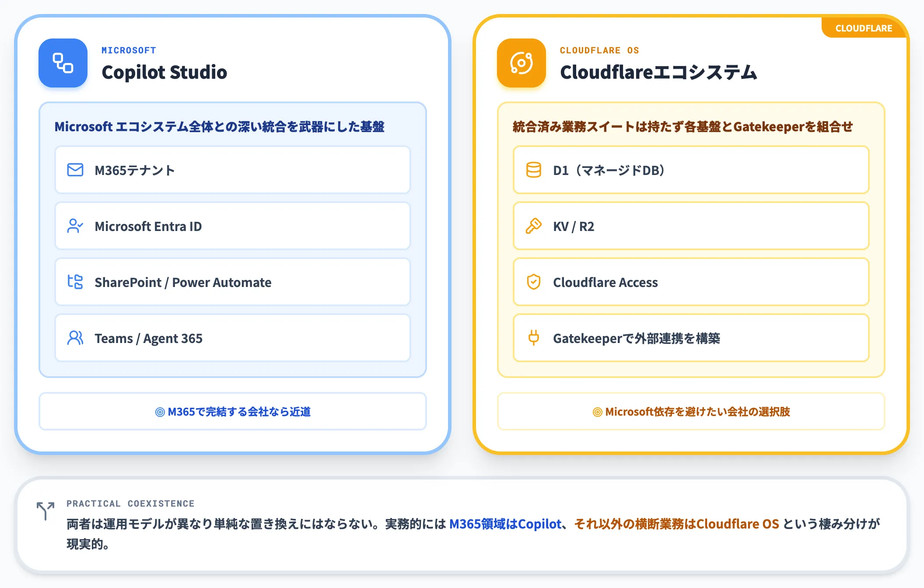Click the blue text M365領域はCopilot
This screenshot has height=588, width=924.
[505, 524]
